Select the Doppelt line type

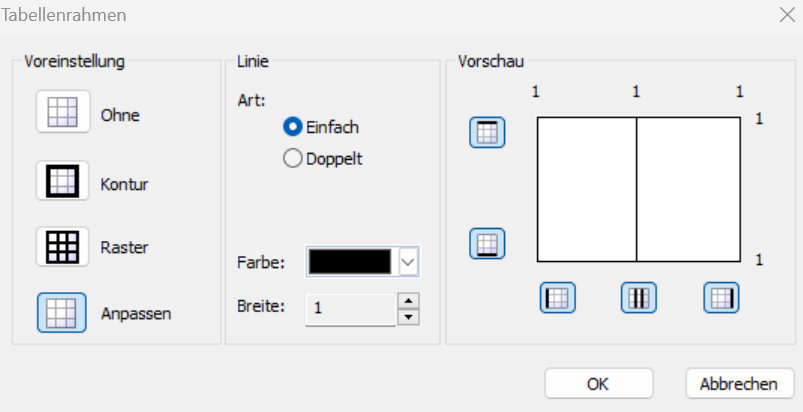click(x=293, y=158)
